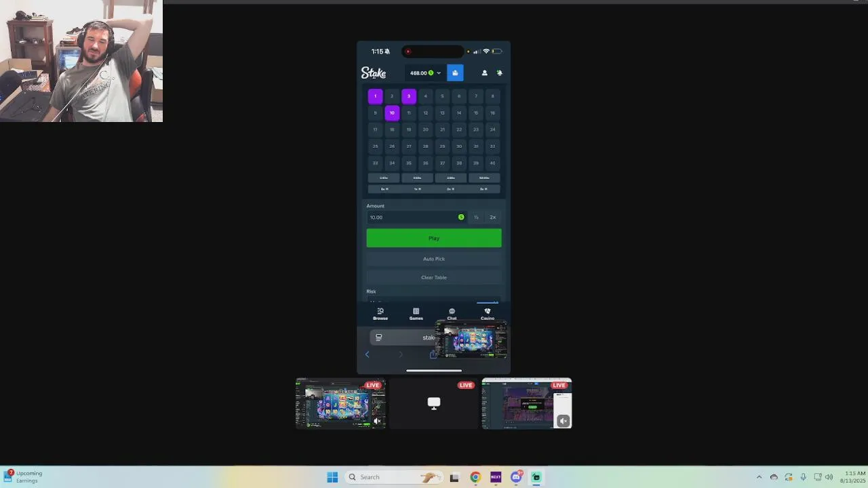
Task: Click the microphone icon in system tray
Action: 804,477
